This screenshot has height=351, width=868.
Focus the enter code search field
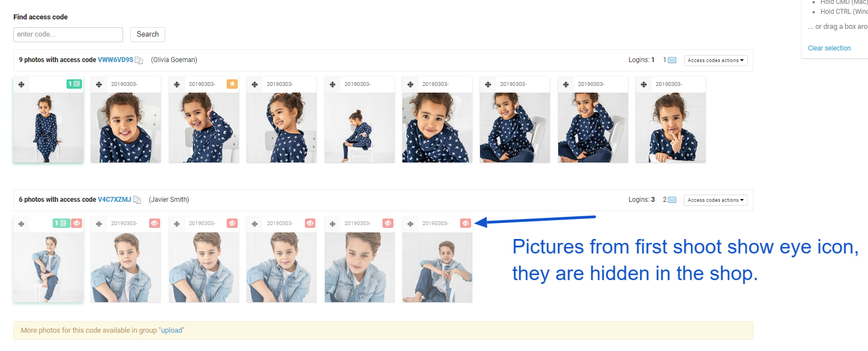tap(68, 34)
